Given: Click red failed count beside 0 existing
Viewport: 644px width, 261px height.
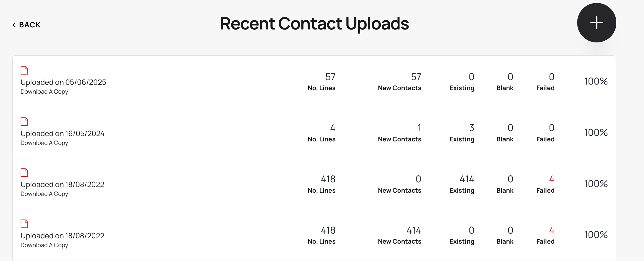Looking at the screenshot, I should [x=552, y=230].
